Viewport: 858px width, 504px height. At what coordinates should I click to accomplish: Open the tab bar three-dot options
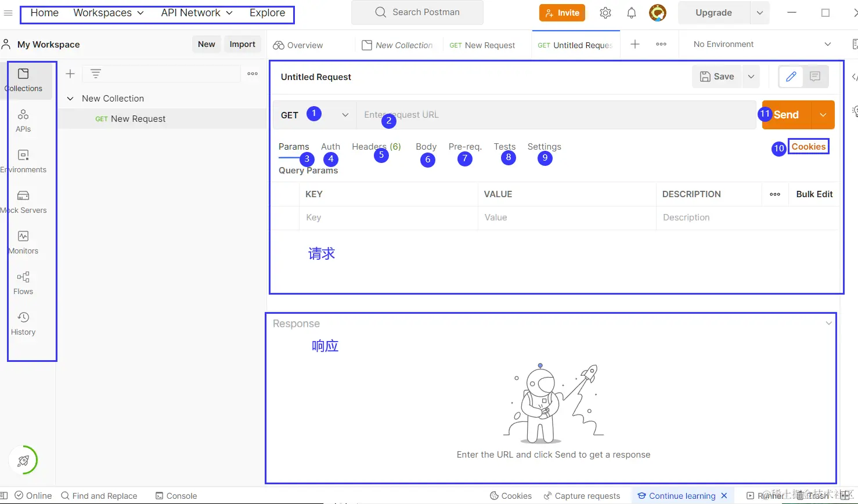click(x=661, y=44)
